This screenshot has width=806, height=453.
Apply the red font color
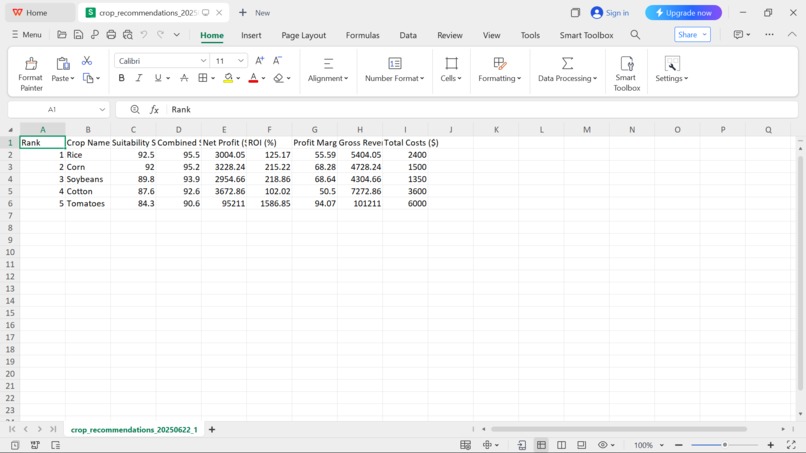point(253,78)
